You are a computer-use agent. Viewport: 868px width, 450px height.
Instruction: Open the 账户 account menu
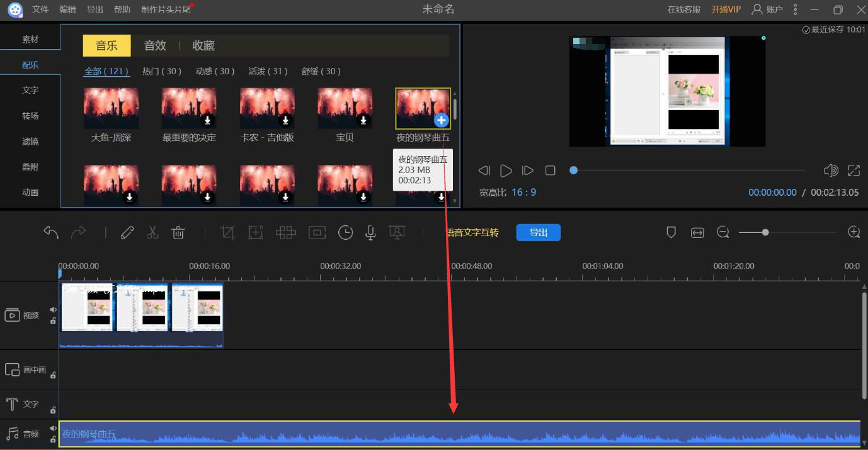(768, 9)
